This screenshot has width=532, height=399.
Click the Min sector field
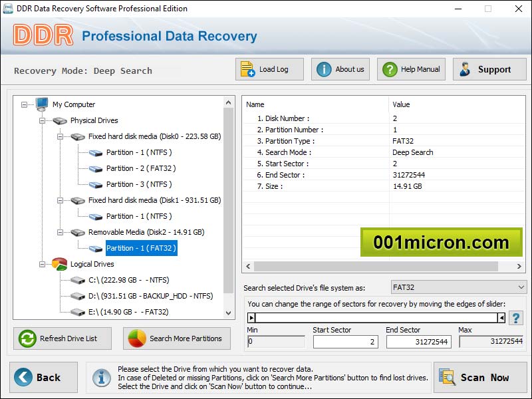[276, 341]
